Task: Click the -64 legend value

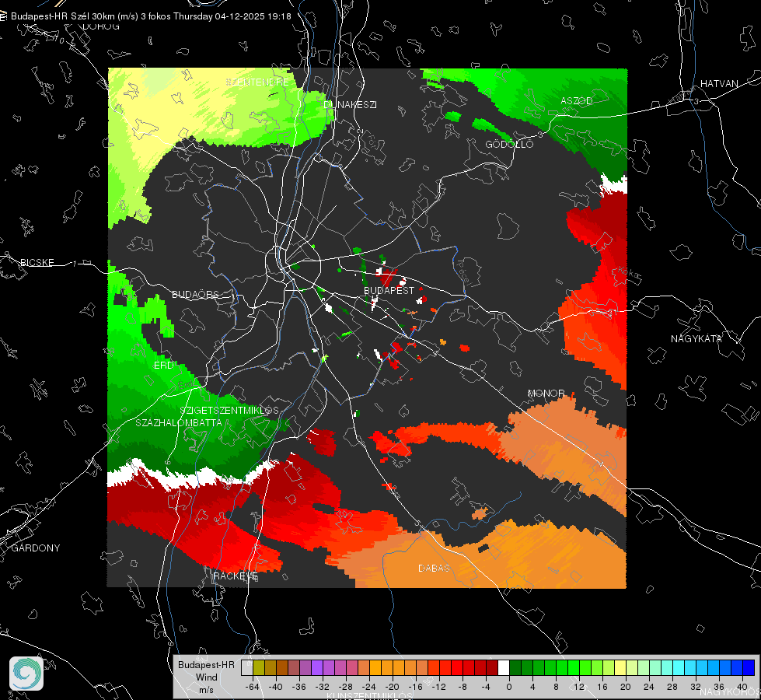Action: pos(253,687)
